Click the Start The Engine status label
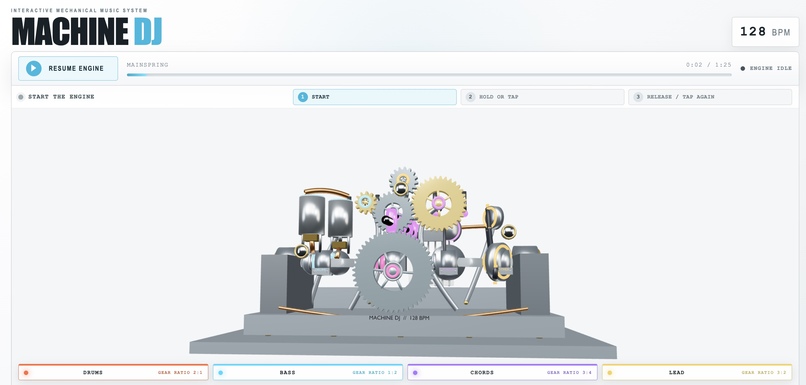 [56, 97]
